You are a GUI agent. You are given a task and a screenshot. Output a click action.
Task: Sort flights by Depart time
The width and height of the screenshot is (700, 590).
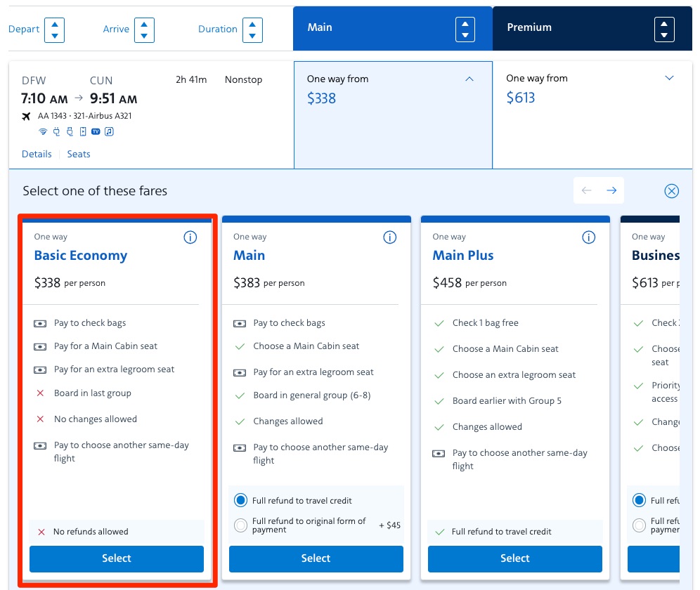53,29
